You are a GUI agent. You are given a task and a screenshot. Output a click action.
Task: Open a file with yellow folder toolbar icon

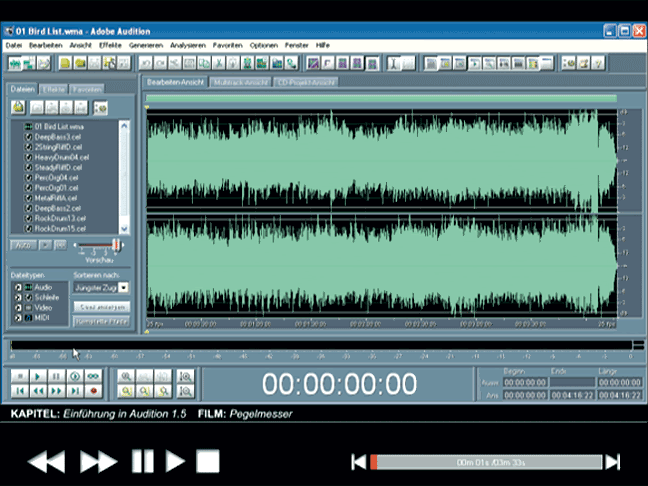tap(80, 63)
